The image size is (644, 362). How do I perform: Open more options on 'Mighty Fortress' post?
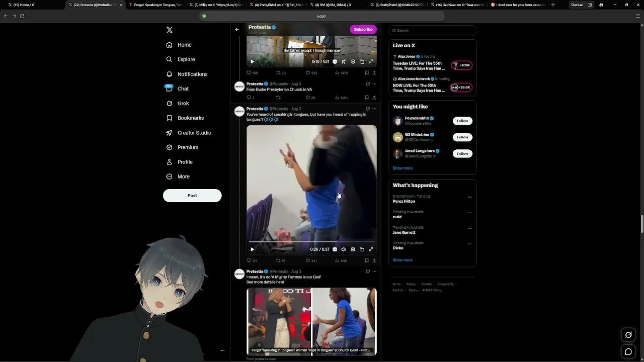click(374, 271)
